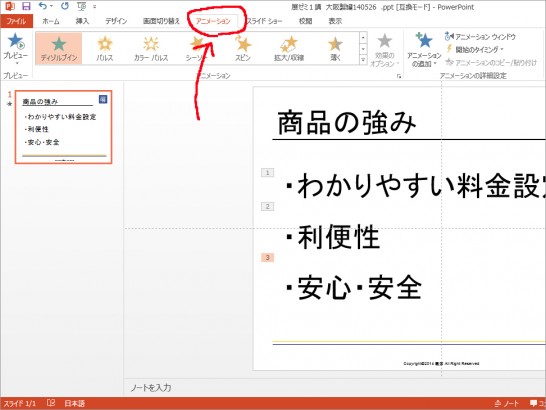This screenshot has width=546, height=410.
Task: Open the undo history dropdown arrow
Action: (52, 6)
